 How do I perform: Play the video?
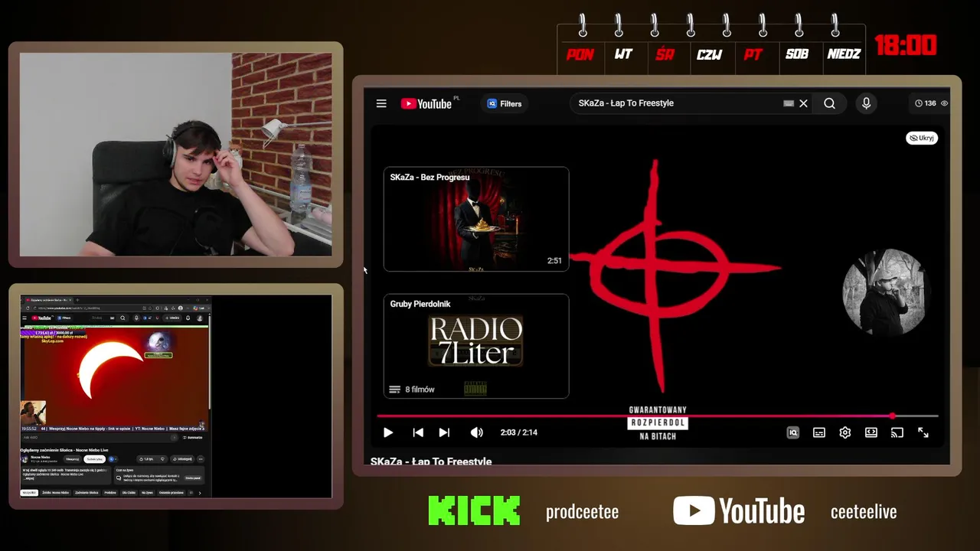(388, 432)
